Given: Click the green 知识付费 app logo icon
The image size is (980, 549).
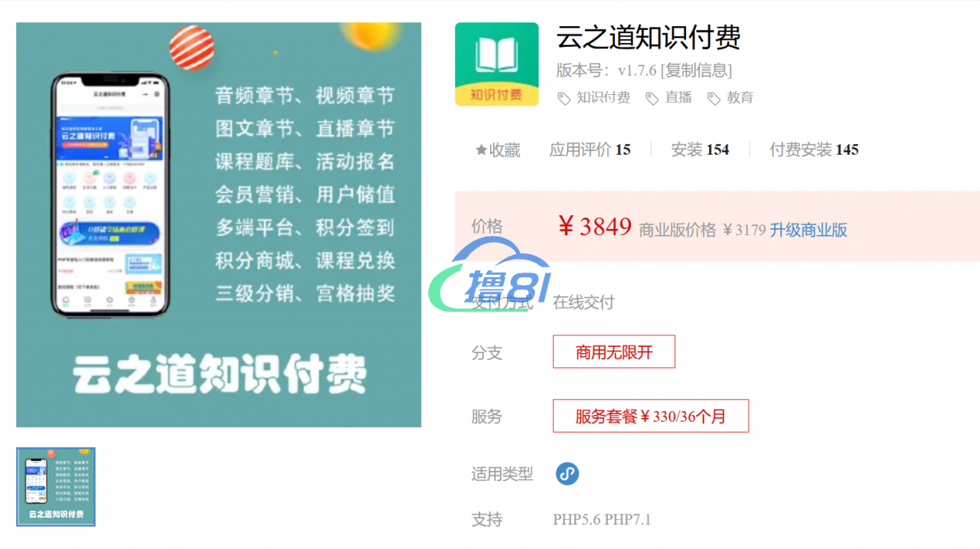Looking at the screenshot, I should pos(496,64).
